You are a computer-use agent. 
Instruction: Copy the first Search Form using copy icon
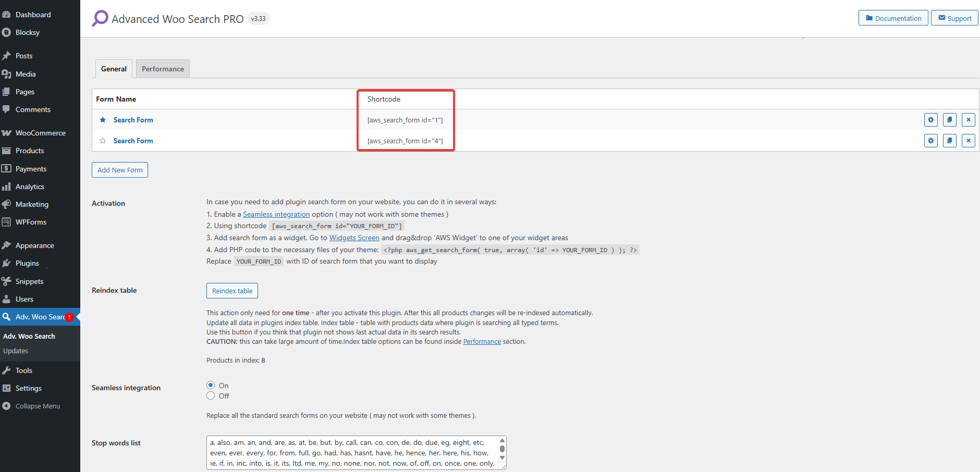coord(949,120)
